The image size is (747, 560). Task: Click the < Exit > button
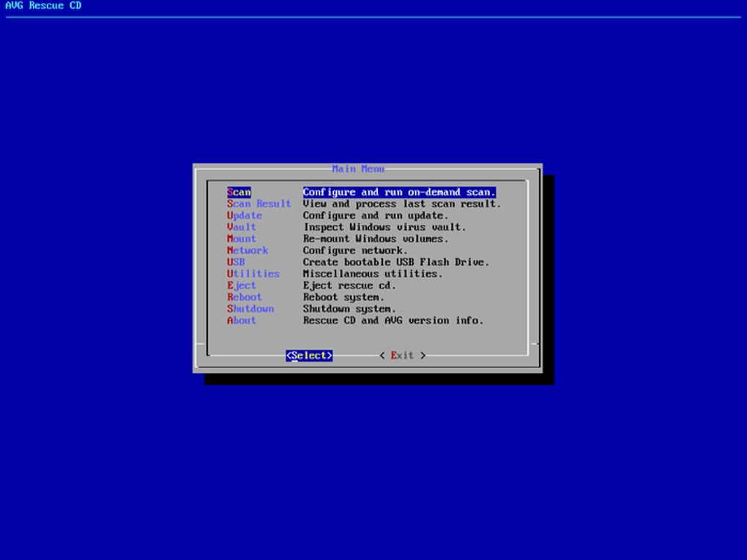point(403,356)
